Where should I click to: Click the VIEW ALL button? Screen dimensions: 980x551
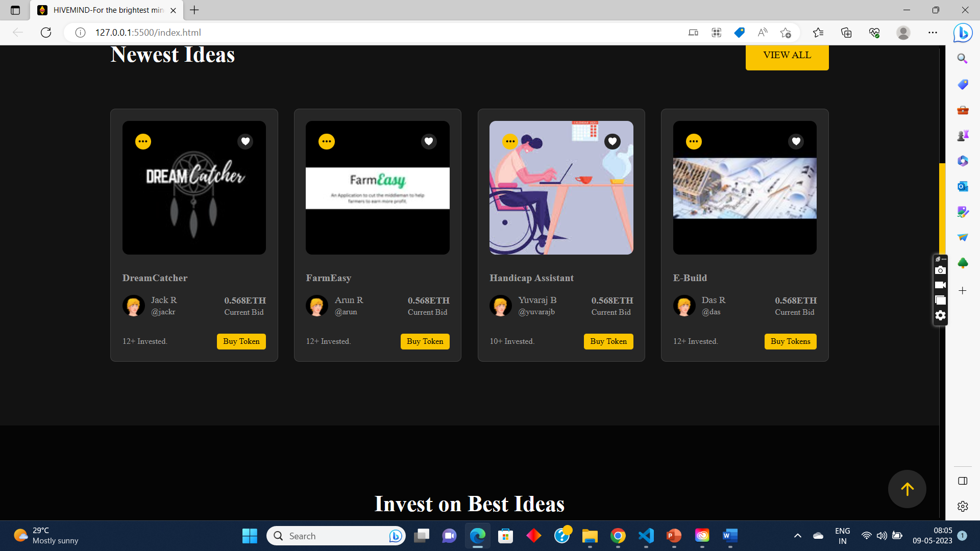tap(787, 55)
